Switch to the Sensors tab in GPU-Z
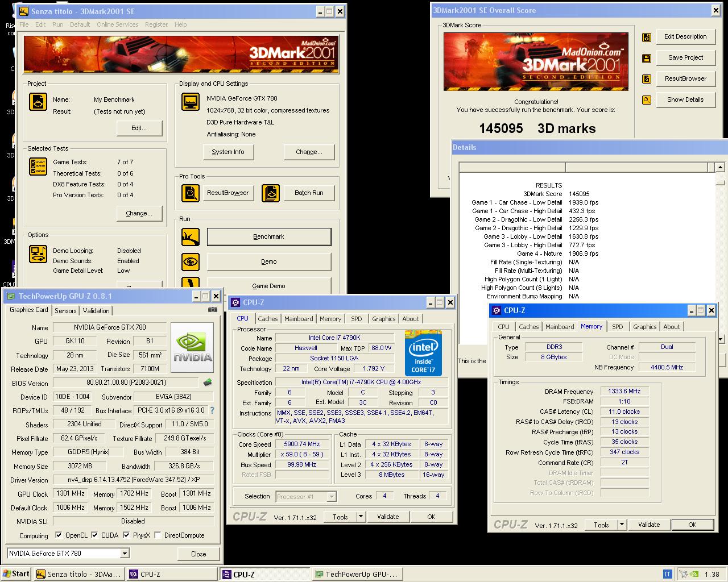The image size is (728, 582). [x=65, y=311]
